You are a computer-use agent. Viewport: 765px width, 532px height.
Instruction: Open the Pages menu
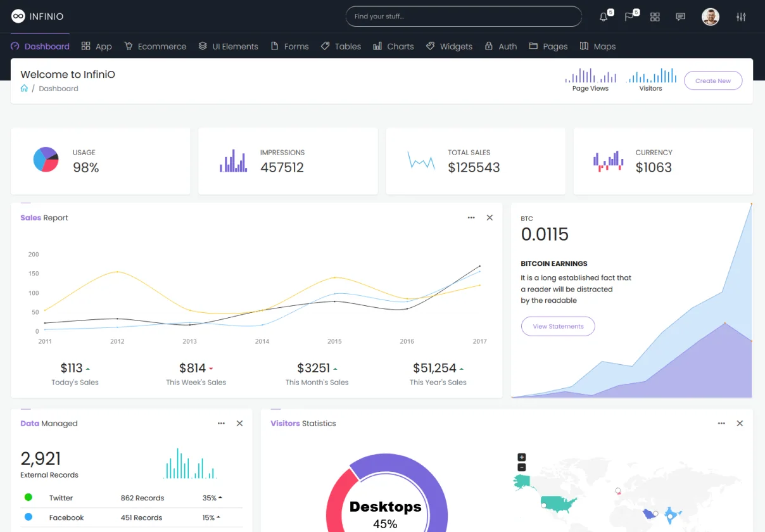[x=548, y=46]
